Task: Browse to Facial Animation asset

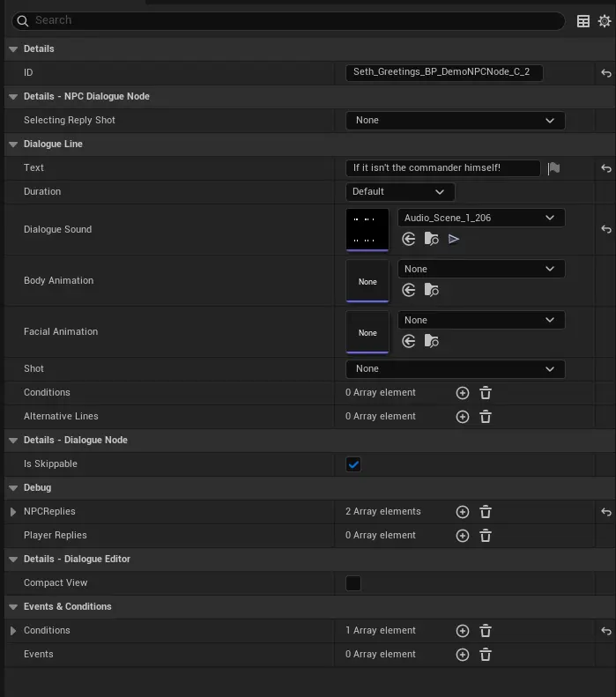Action: coord(431,341)
